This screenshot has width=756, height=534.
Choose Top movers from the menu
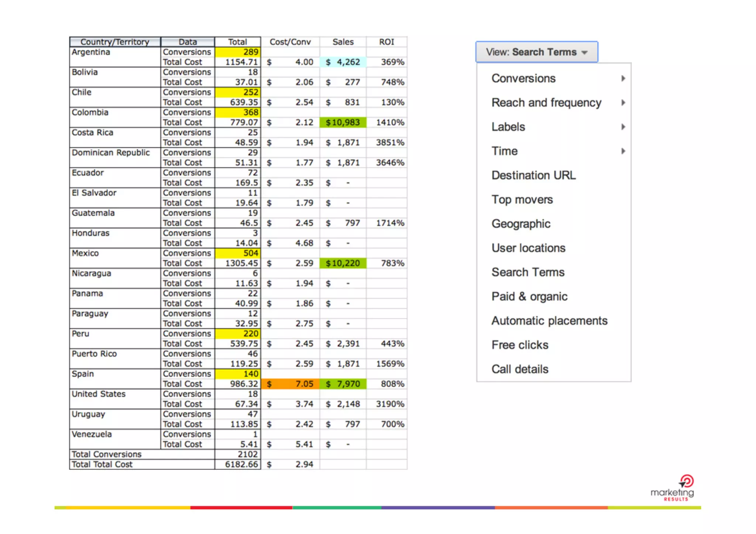click(522, 200)
